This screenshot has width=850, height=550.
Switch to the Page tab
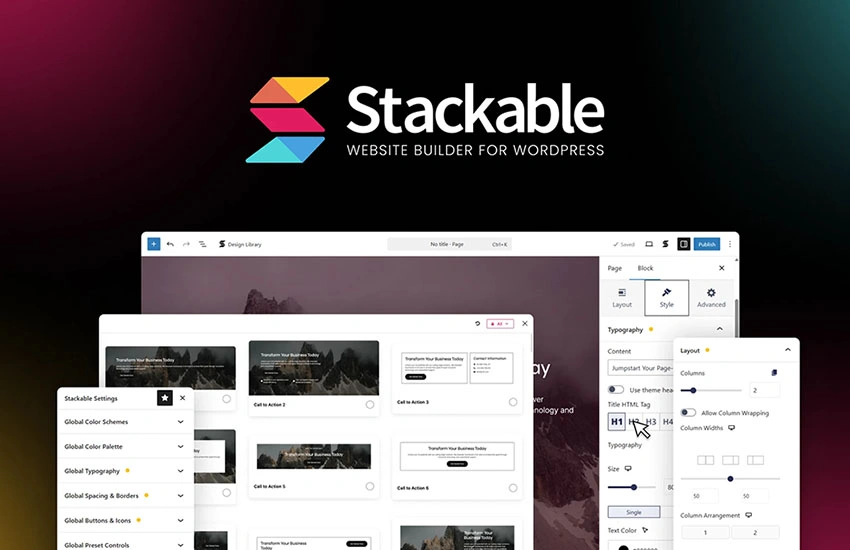[615, 268]
